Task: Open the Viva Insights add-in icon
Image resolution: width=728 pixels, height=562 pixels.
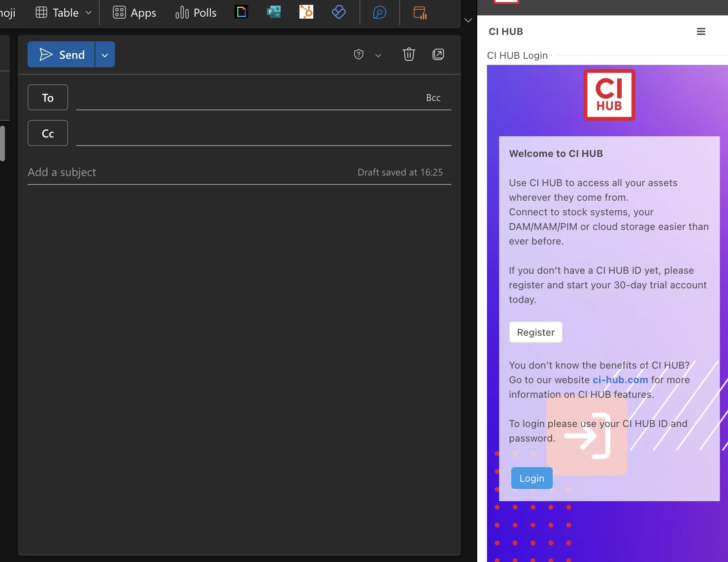Action: coord(339,12)
